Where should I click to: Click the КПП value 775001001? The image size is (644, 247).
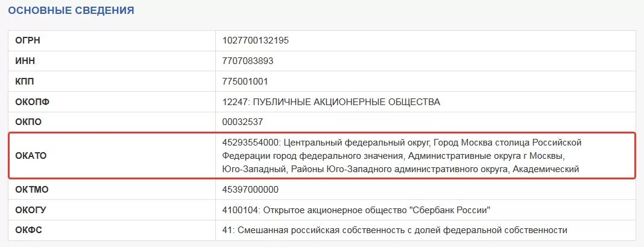(245, 82)
